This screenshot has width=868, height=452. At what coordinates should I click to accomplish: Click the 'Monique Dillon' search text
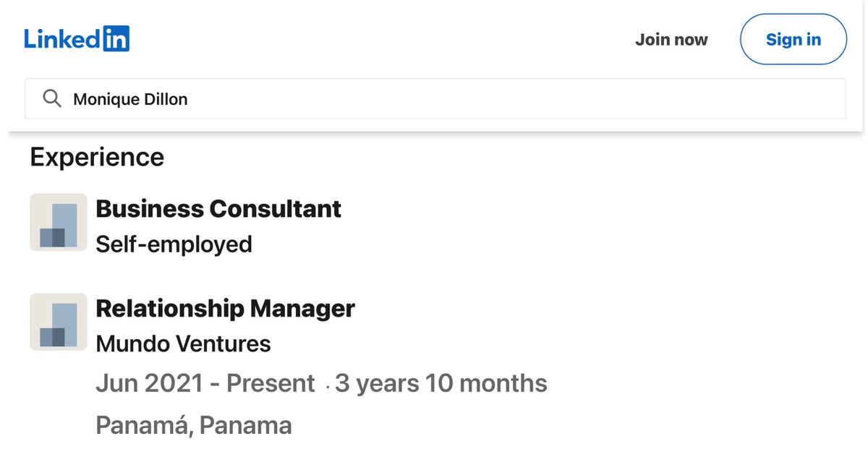(130, 99)
